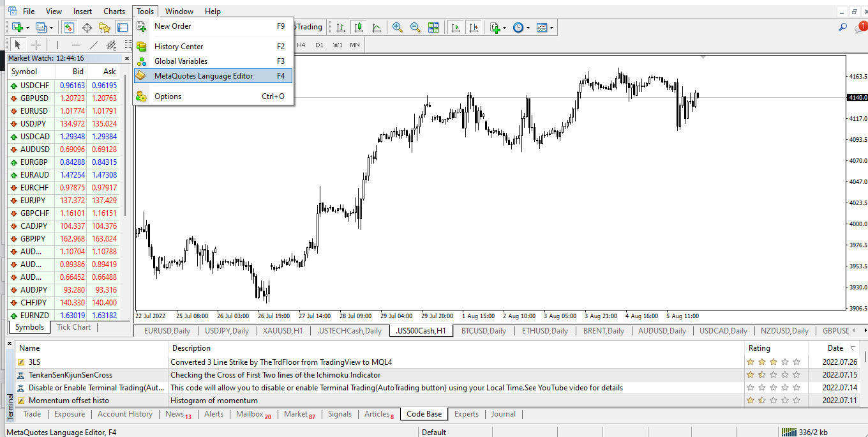The image size is (868, 437).
Task: Select the trendline drawing tool
Action: pos(94,45)
